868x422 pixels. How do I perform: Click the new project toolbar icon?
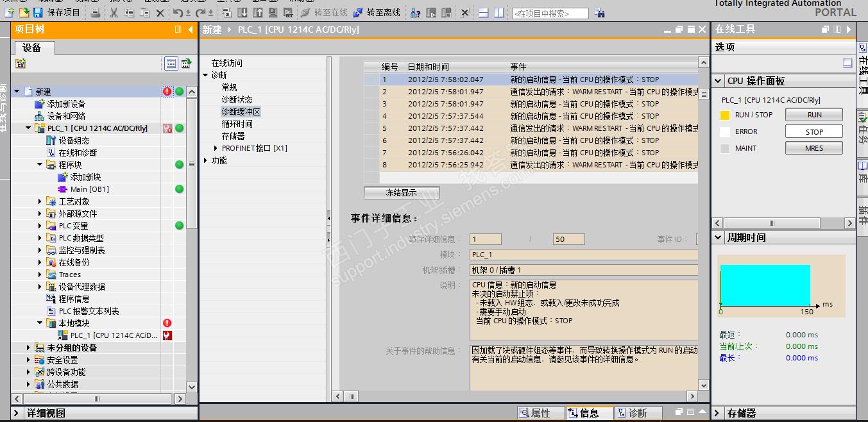click(x=9, y=12)
